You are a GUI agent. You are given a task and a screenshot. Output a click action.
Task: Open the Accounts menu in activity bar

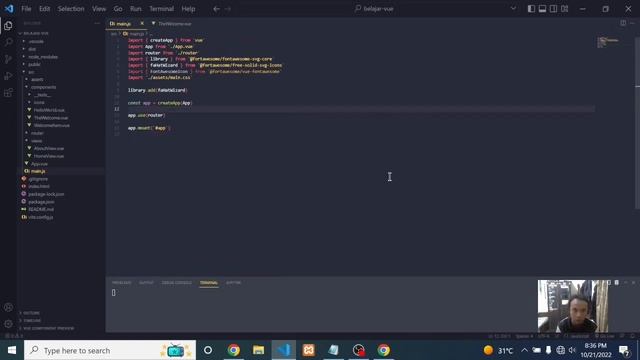(8, 307)
